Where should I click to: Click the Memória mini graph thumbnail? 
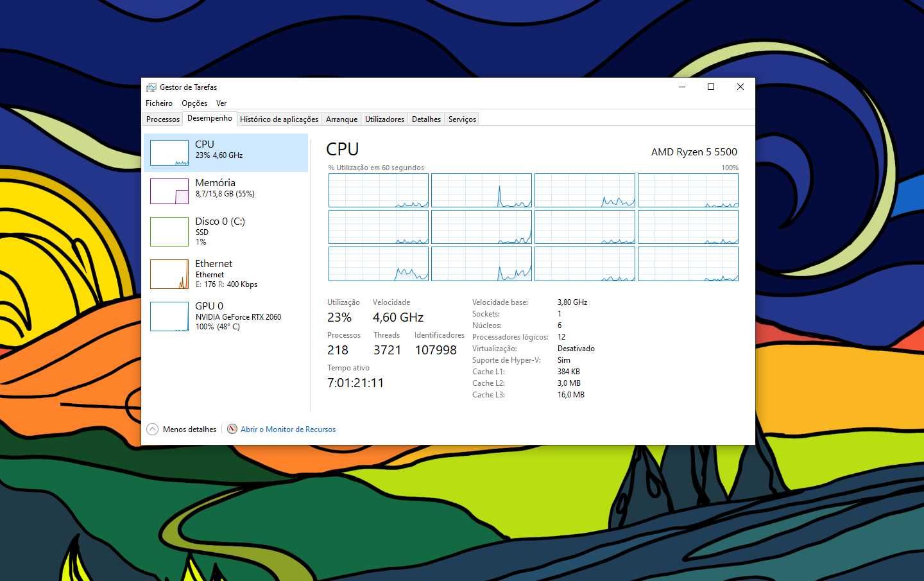tap(169, 191)
